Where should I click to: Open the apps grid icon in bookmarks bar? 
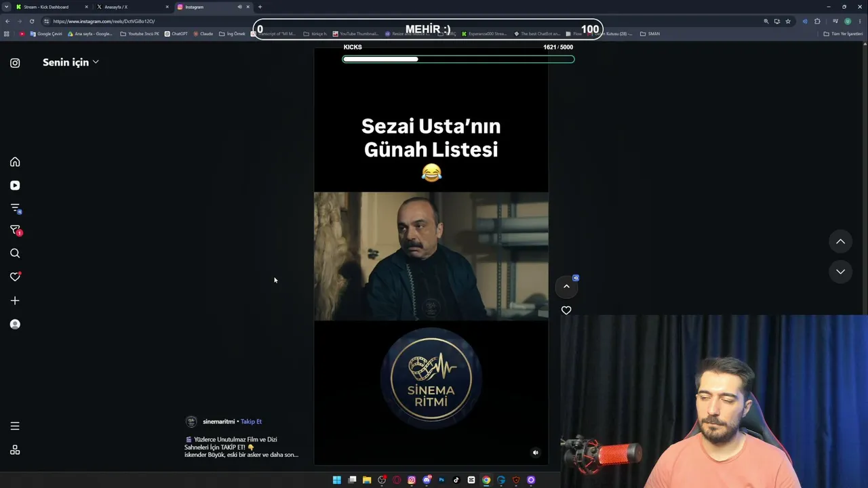click(x=7, y=34)
